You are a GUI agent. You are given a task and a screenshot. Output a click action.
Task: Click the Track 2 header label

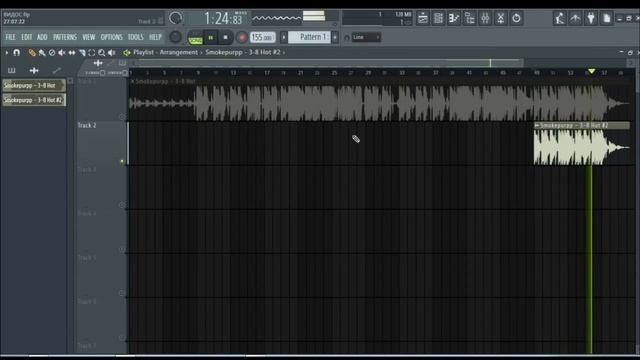click(x=87, y=126)
